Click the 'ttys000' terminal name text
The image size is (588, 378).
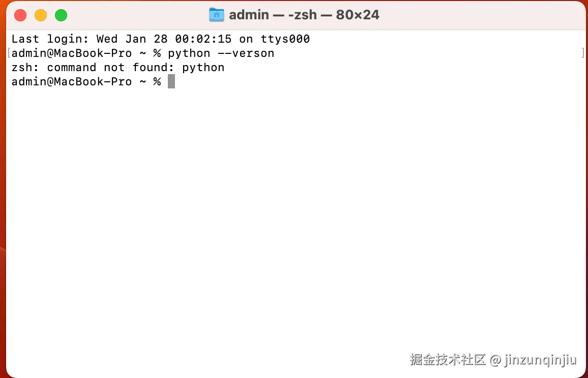[285, 39]
